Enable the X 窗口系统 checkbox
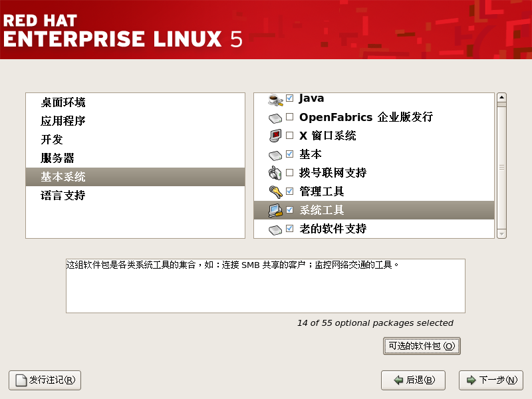The image size is (532, 399). 289,136
